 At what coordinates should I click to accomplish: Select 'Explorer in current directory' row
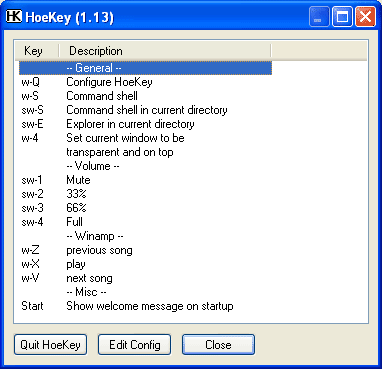click(x=146, y=124)
